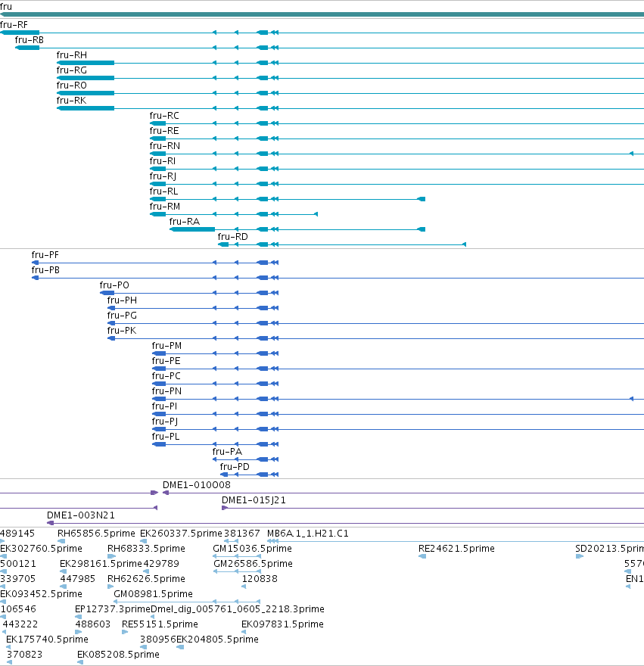Click the fru-PM protein label
Screen dimensions: 644x666
166,346
